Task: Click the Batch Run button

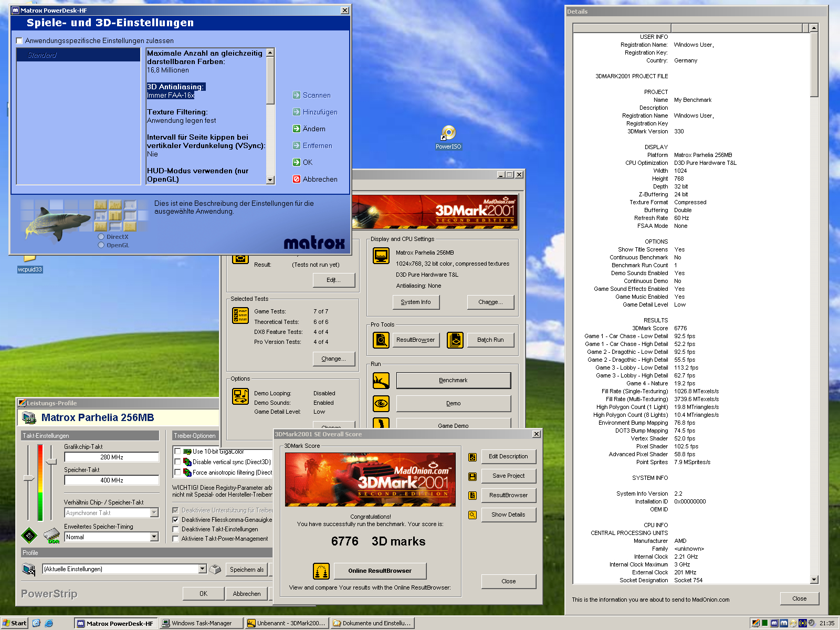Action: [490, 340]
